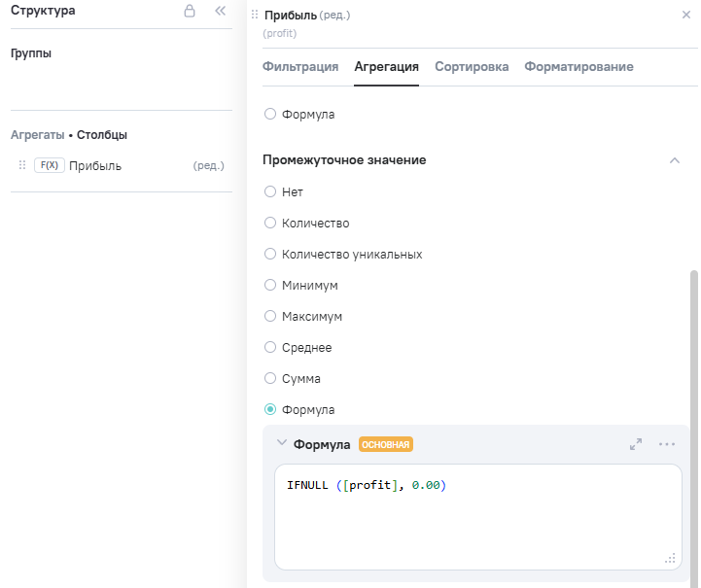Viewport: 701px width, 588px height.
Task: Click the F(X) icon beside Прибыль
Action: click(49, 165)
